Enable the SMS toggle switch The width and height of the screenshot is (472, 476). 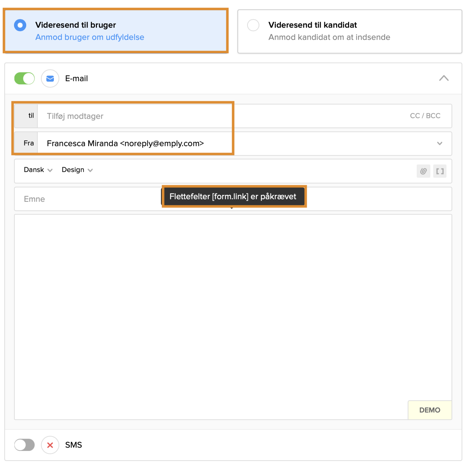tap(24, 445)
